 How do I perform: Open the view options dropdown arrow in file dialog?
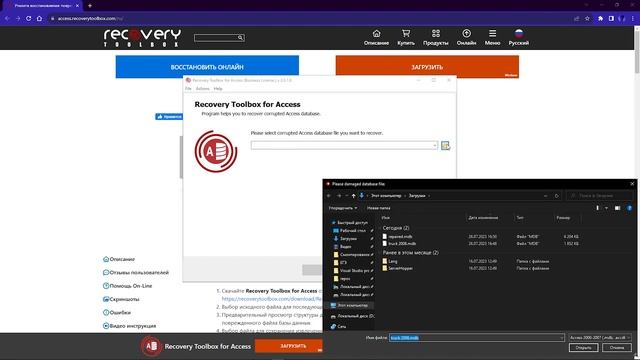pos(607,208)
